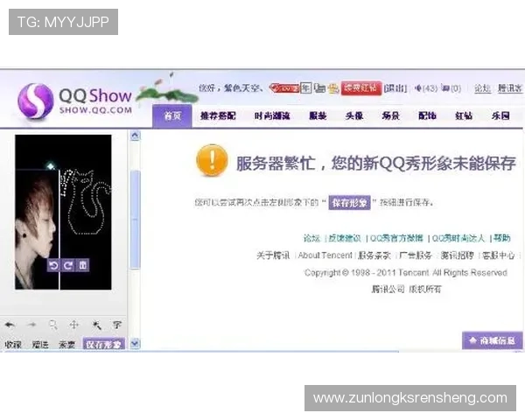The height and width of the screenshot is (420, 525).
Task: Open the 配饰 tab
Action: coord(427,115)
